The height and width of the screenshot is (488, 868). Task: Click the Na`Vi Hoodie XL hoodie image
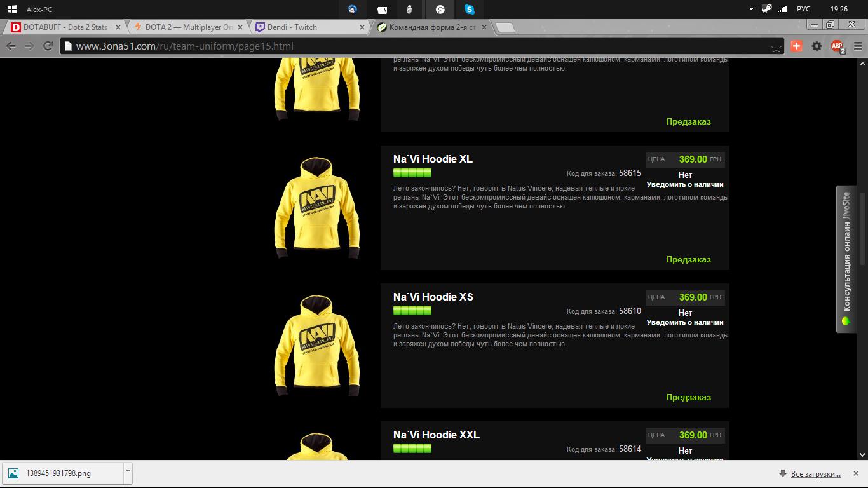(x=316, y=208)
